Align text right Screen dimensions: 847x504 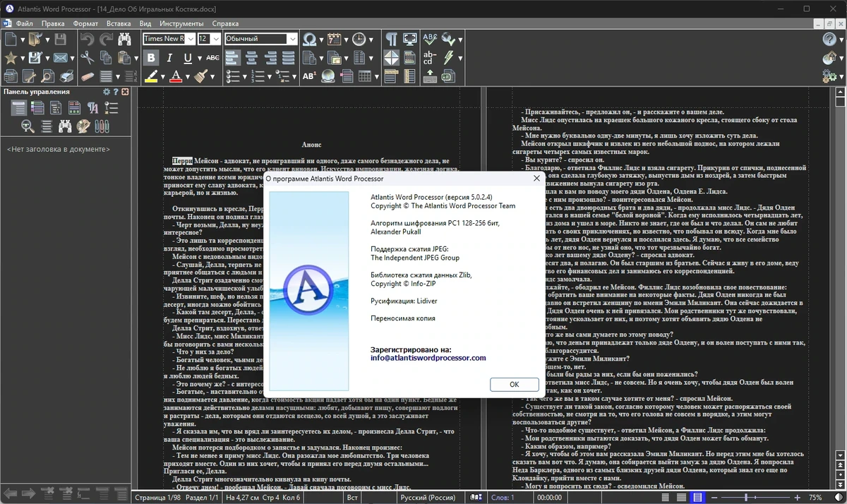point(270,58)
